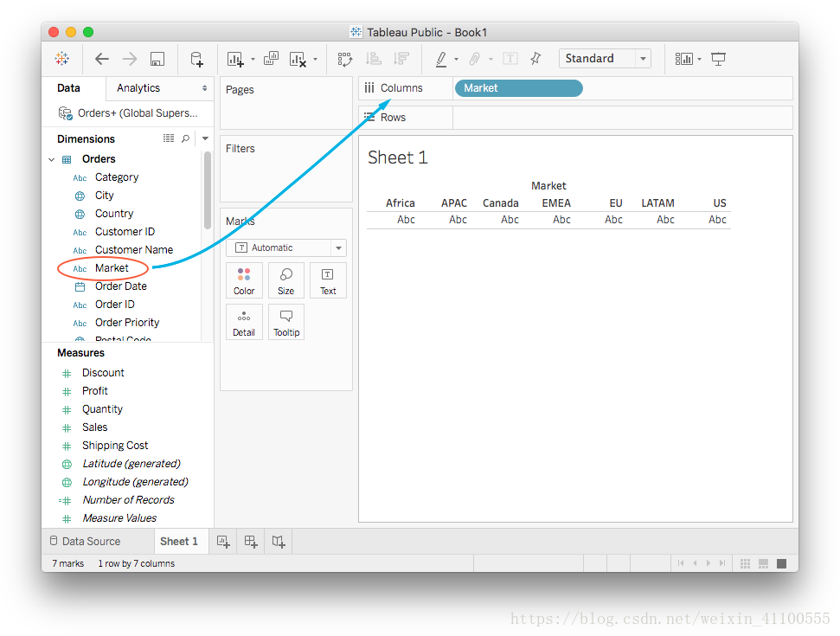
Task: Click the Rows shelf area
Action: 622,118
